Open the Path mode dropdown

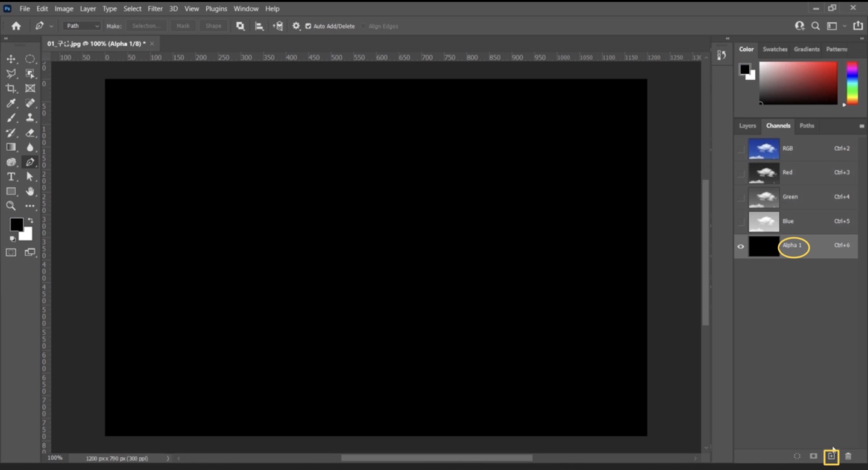point(81,26)
